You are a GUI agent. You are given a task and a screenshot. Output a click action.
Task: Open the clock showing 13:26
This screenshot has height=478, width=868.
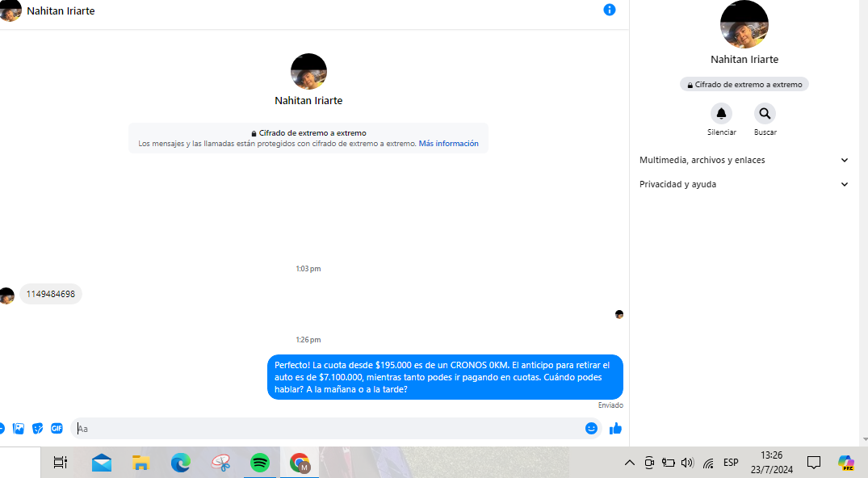[772, 463]
